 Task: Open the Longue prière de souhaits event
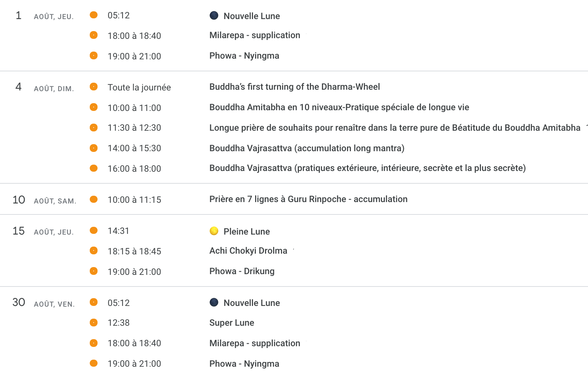(x=394, y=128)
